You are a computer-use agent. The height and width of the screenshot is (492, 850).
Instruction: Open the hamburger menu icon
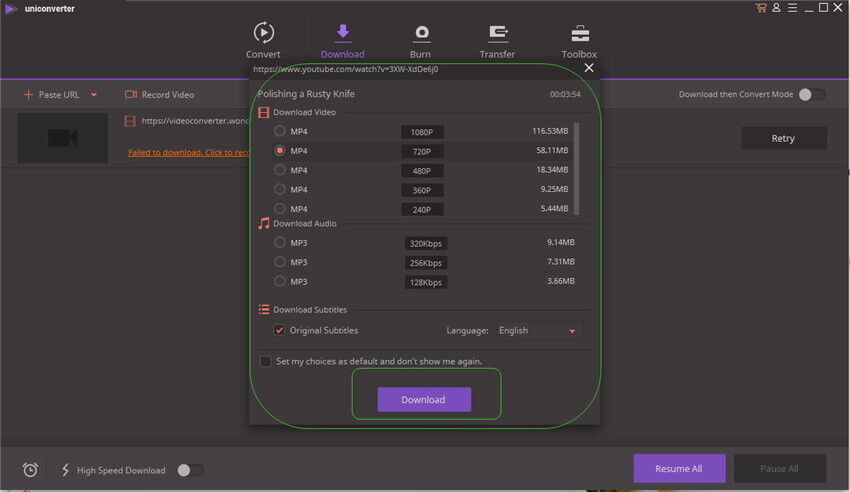[793, 8]
